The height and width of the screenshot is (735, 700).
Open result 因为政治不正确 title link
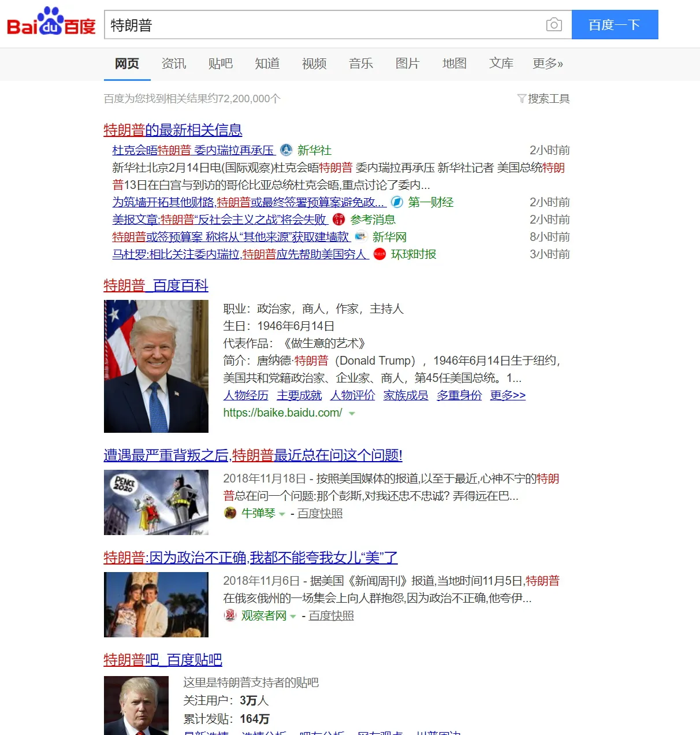tap(251, 558)
